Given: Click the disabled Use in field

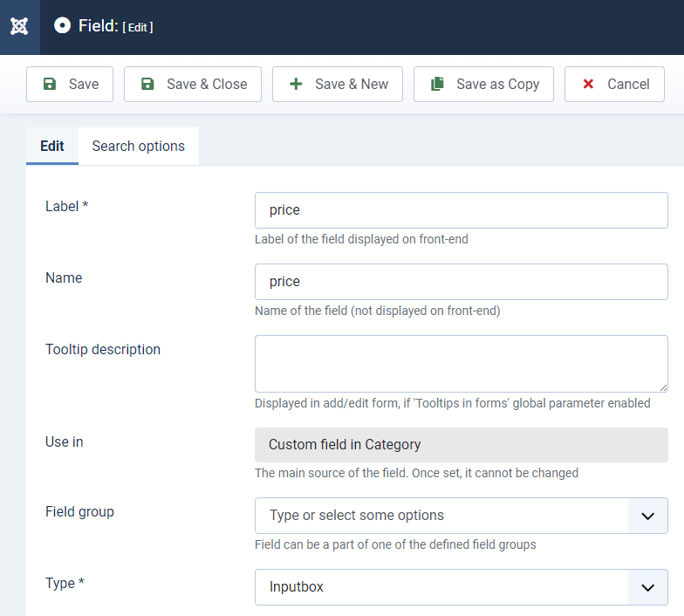Looking at the screenshot, I should [x=461, y=445].
